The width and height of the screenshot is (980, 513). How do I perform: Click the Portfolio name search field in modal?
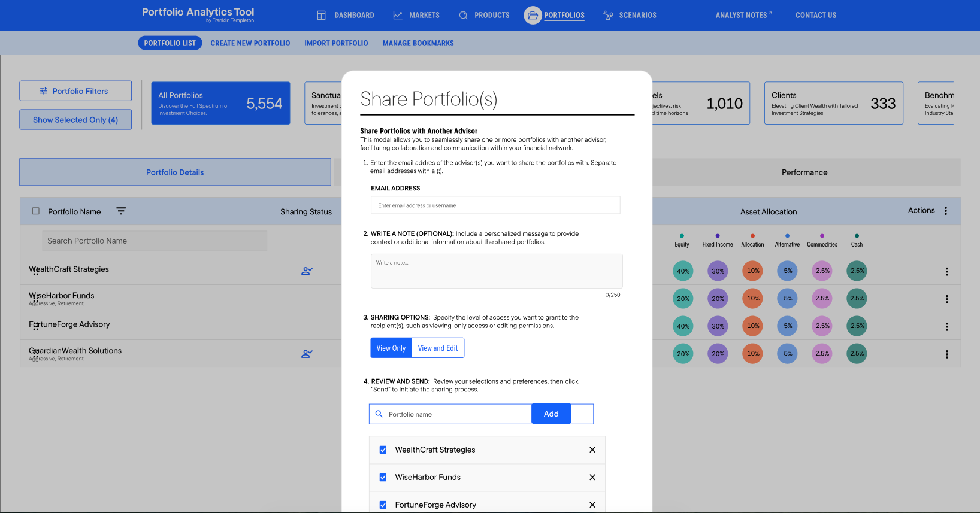(450, 414)
